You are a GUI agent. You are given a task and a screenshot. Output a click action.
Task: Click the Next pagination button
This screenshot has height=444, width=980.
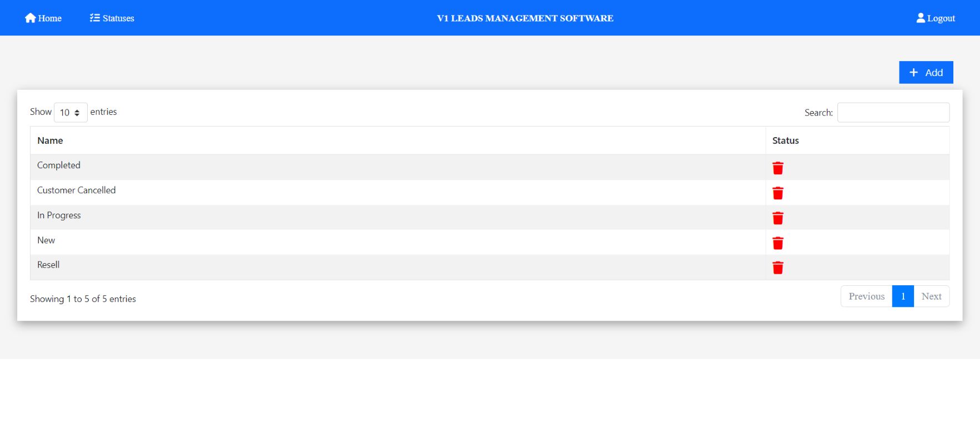click(x=931, y=296)
